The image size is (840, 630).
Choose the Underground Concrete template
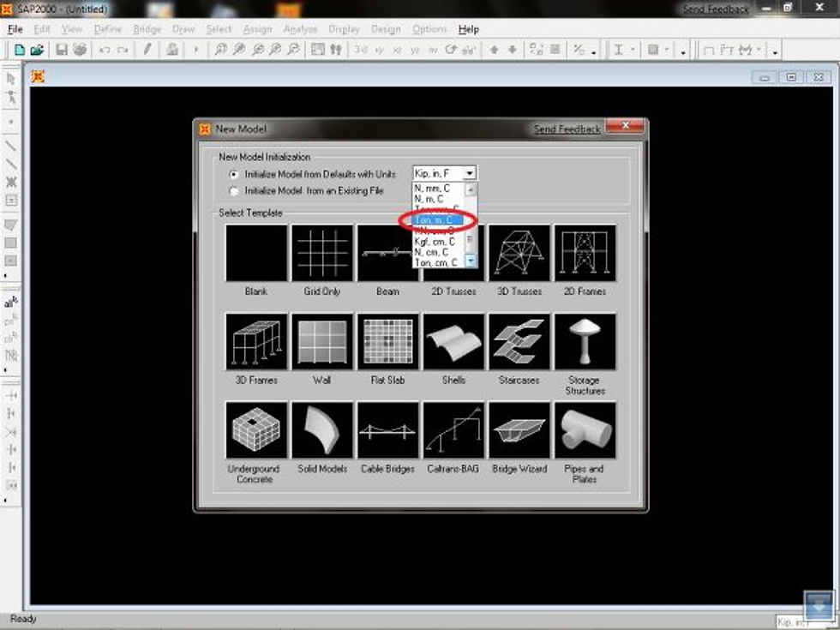click(x=256, y=430)
